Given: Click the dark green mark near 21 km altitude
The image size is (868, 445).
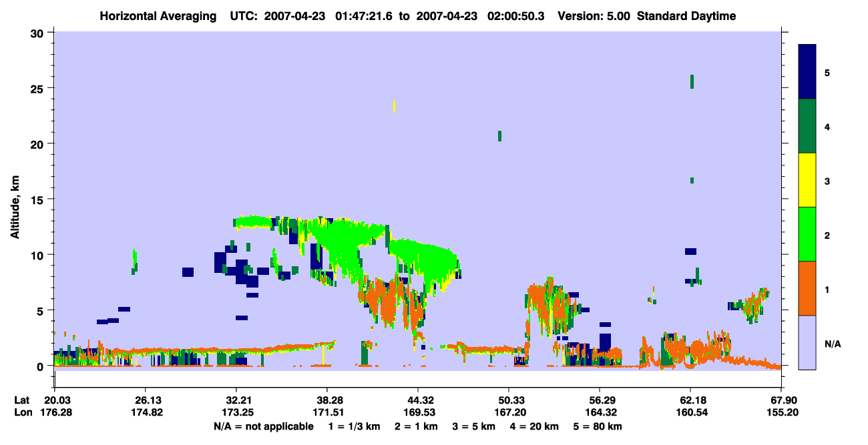Looking at the screenshot, I should 499,136.
